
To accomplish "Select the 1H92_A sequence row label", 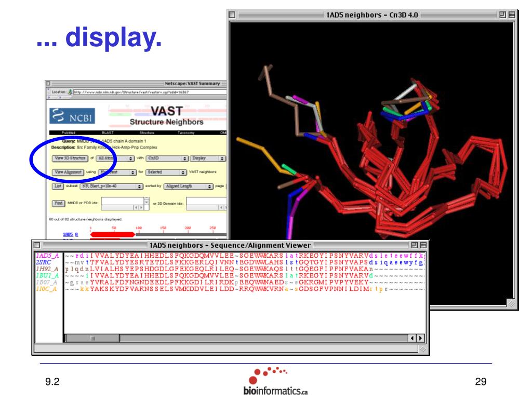I will click(x=47, y=269).
